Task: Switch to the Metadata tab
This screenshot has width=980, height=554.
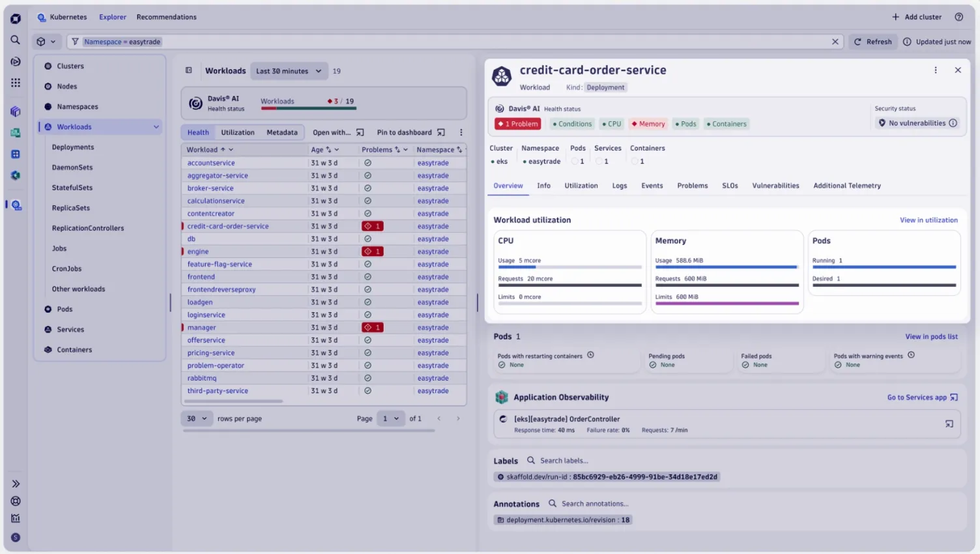Action: (282, 132)
